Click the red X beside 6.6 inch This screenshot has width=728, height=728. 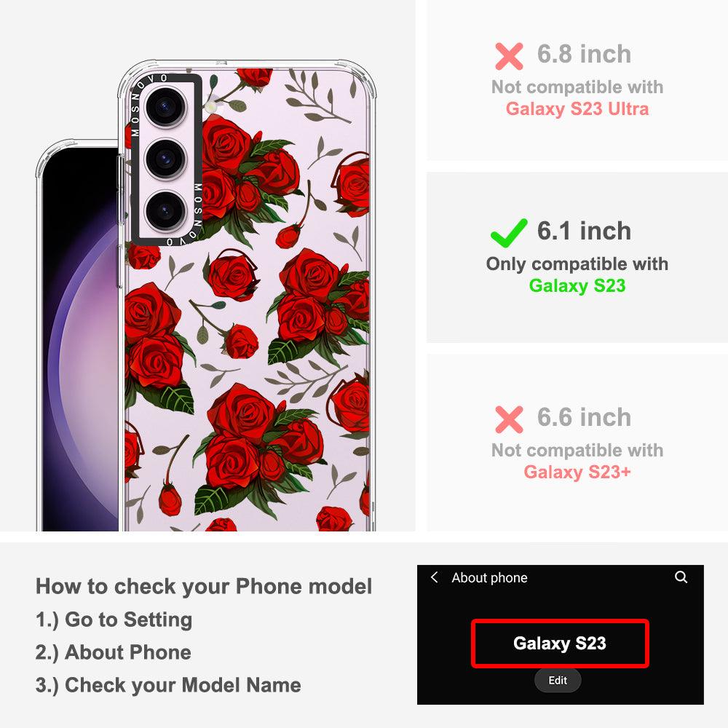tap(509, 419)
